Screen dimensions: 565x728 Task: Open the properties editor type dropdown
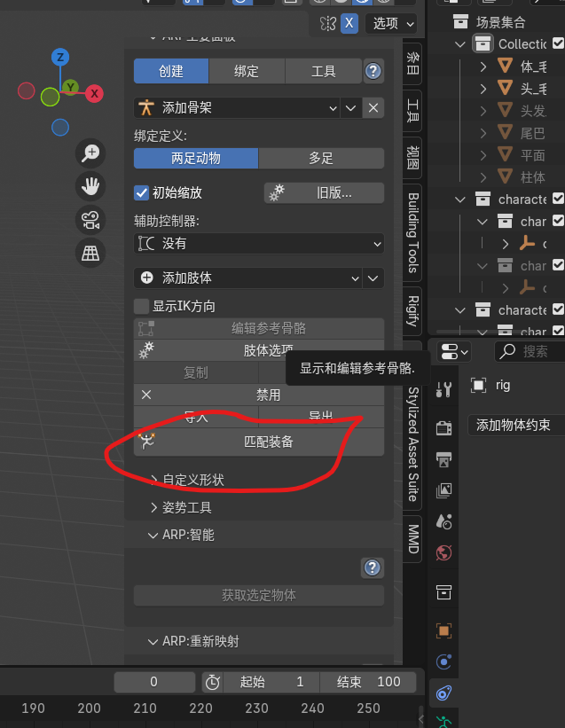pos(453,351)
